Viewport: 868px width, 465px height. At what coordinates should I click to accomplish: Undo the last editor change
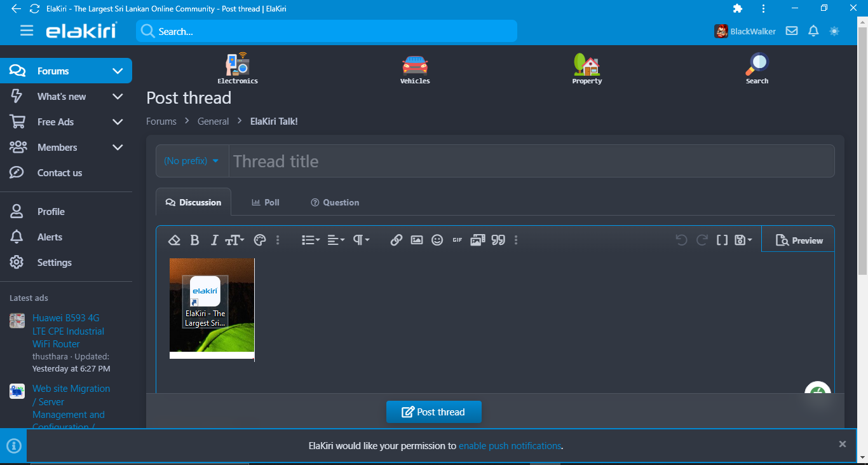[681, 240]
